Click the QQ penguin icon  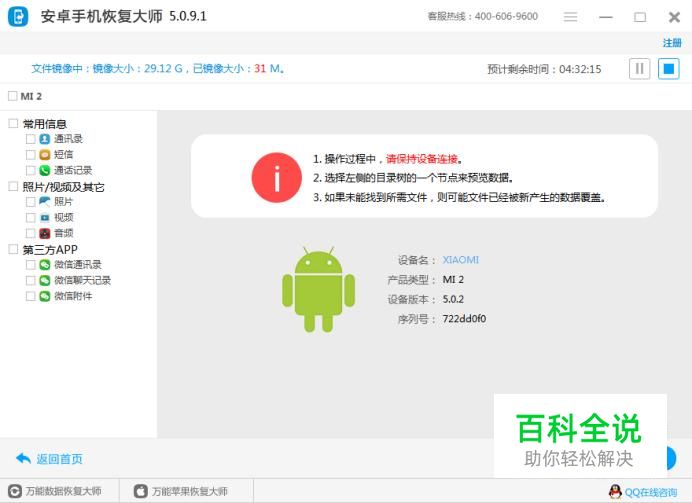(x=615, y=492)
